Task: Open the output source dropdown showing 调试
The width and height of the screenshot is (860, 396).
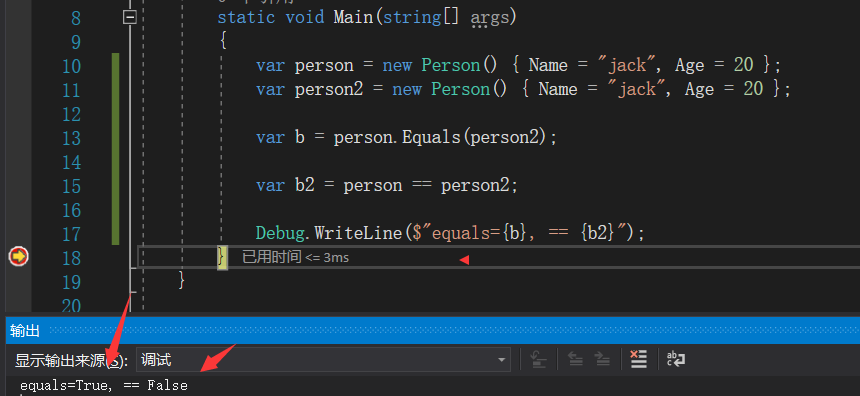Action: click(x=323, y=360)
